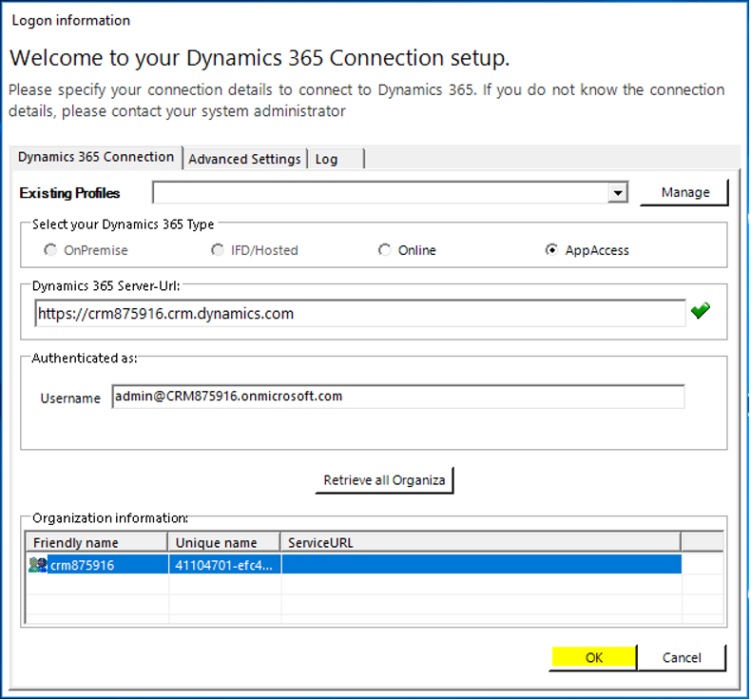Screen dimensions: 751x700
Task: Click the green checkmark beside server URL
Action: tap(701, 311)
